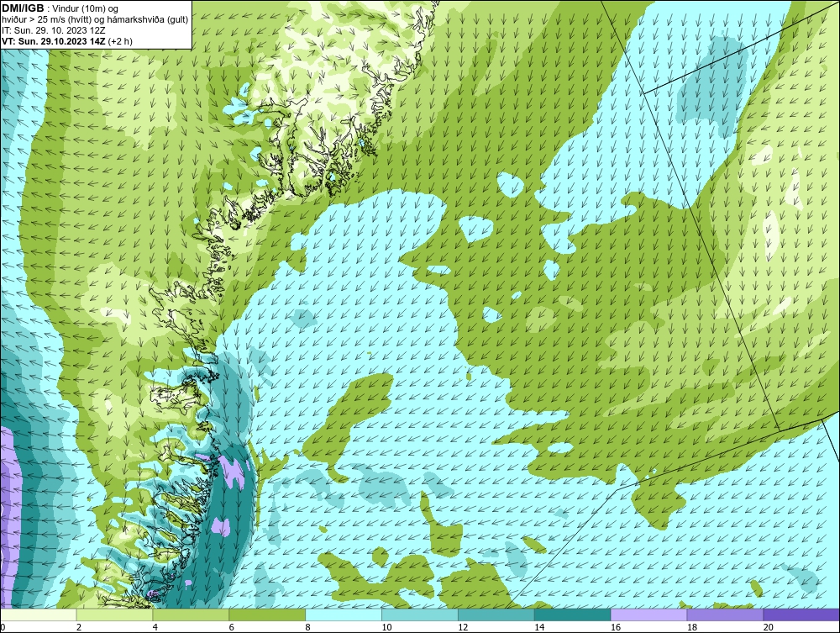Click the 'hviður > 25 m/s' description line
The height and width of the screenshot is (633, 840).
(x=95, y=20)
